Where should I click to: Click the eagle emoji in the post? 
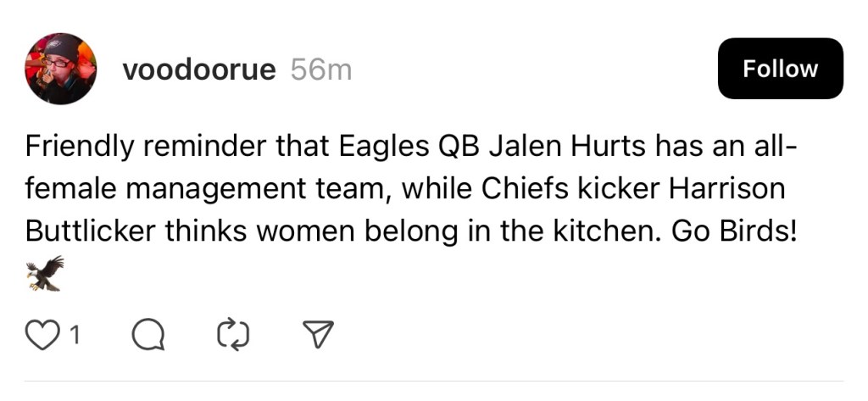point(45,274)
